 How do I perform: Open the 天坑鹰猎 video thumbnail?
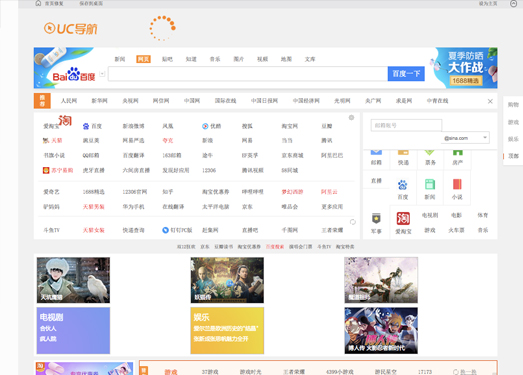click(73, 280)
